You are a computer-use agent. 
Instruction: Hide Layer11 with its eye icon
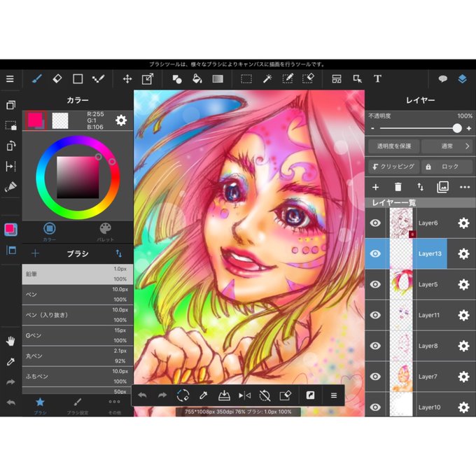click(x=375, y=315)
